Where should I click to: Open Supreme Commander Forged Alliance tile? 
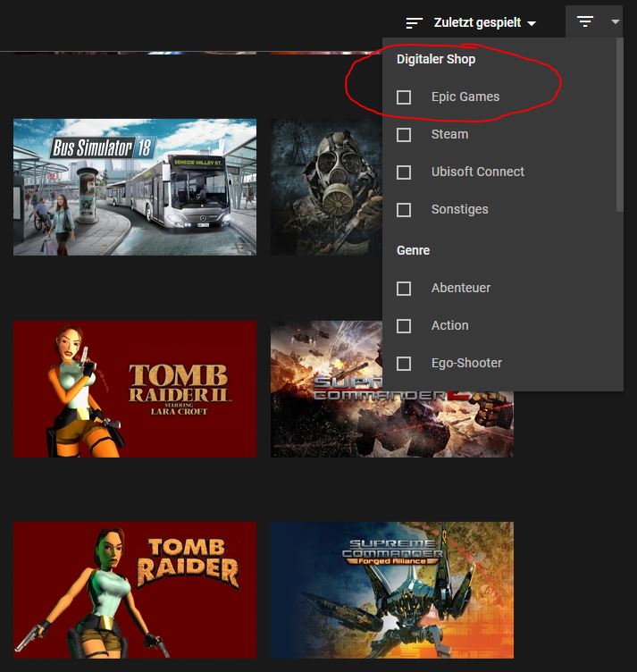pyautogui.click(x=392, y=590)
